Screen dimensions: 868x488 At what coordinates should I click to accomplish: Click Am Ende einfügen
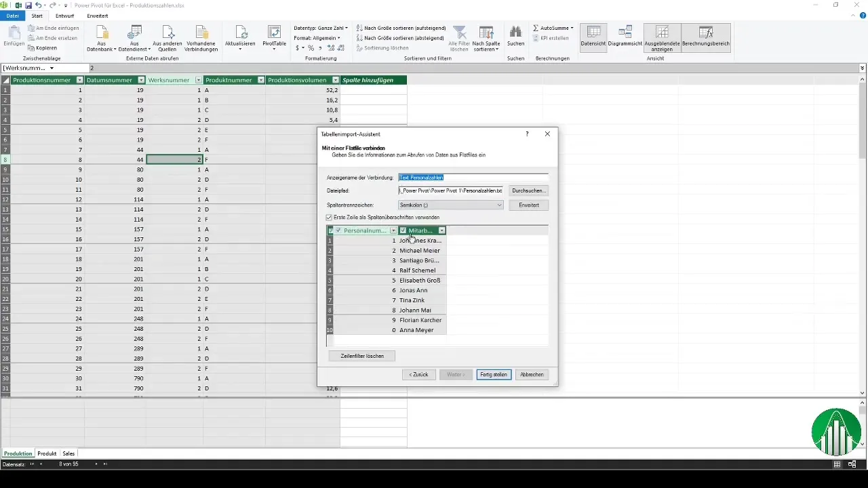click(54, 28)
